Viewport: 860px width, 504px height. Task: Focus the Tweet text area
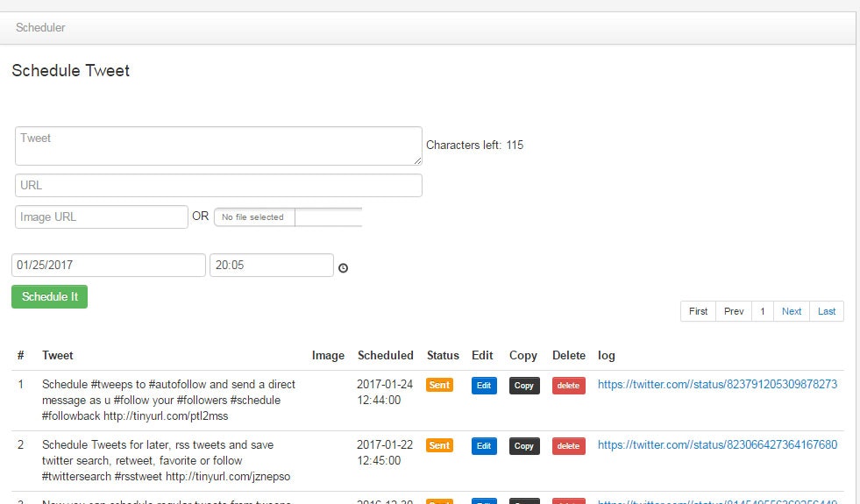pos(218,146)
